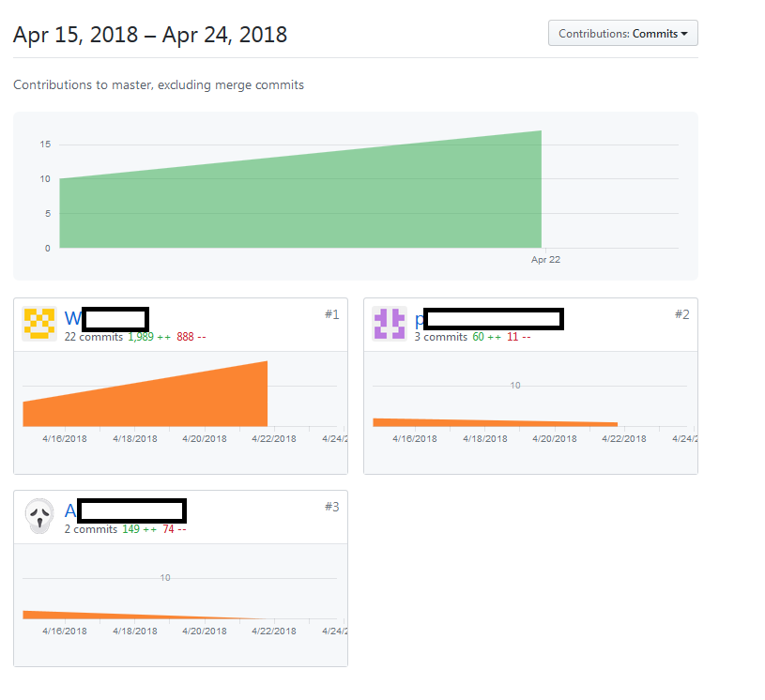The image size is (765, 700).
Task: Click the ghost mask avatar of contributor #3
Action: click(39, 516)
